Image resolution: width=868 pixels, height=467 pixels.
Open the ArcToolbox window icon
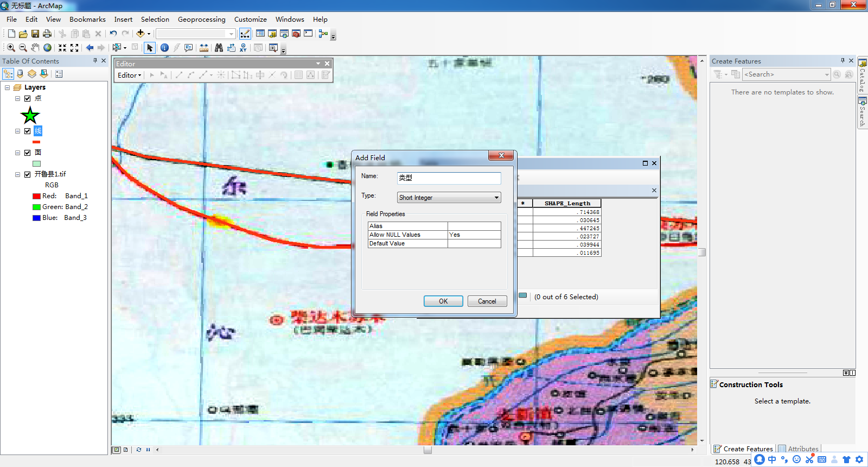coord(296,34)
